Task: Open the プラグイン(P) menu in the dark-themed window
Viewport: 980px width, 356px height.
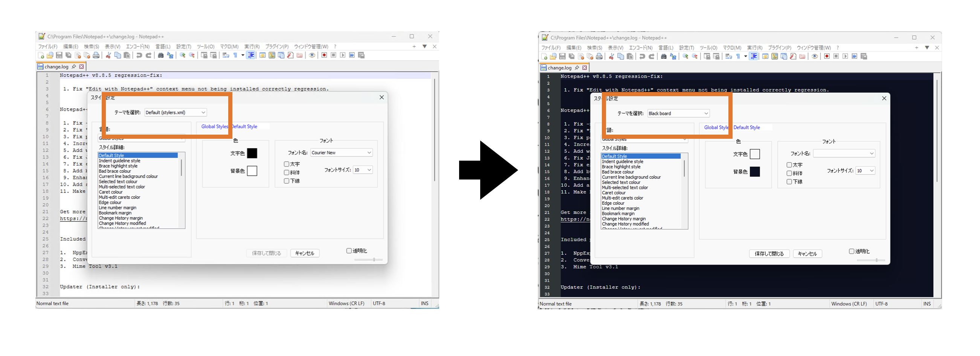Action: pyautogui.click(x=779, y=48)
